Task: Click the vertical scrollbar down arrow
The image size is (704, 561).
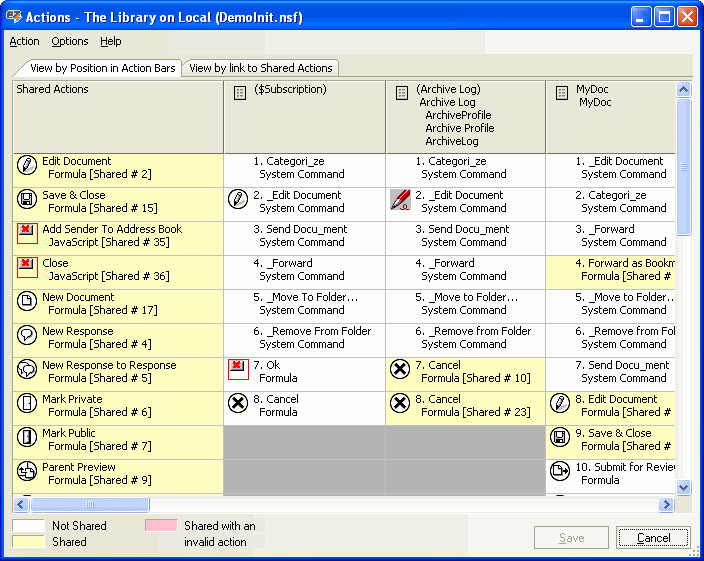Action: tap(684, 487)
